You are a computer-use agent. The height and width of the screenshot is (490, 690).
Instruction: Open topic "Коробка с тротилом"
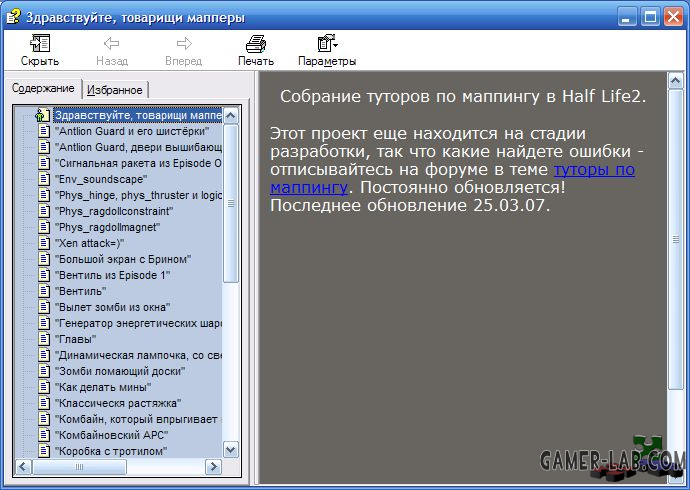111,451
